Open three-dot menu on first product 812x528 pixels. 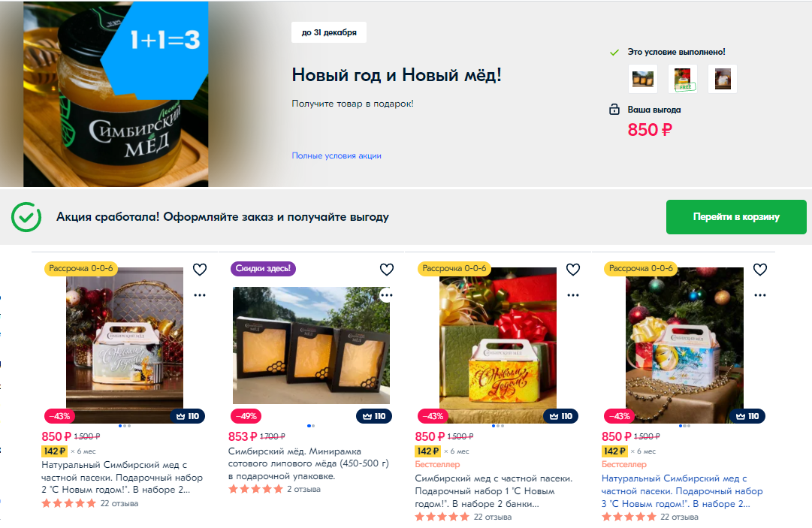click(x=200, y=295)
